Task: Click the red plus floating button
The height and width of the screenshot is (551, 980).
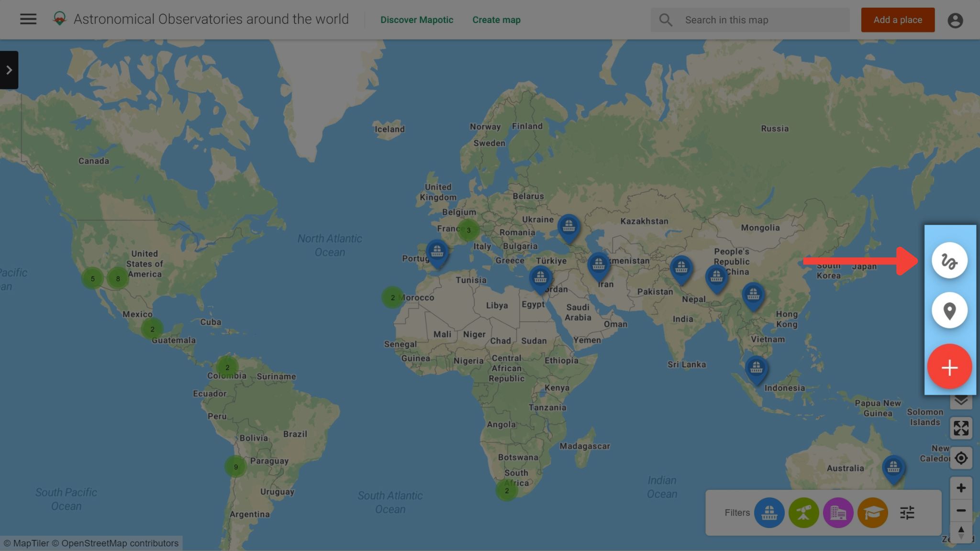Action: [x=949, y=367]
